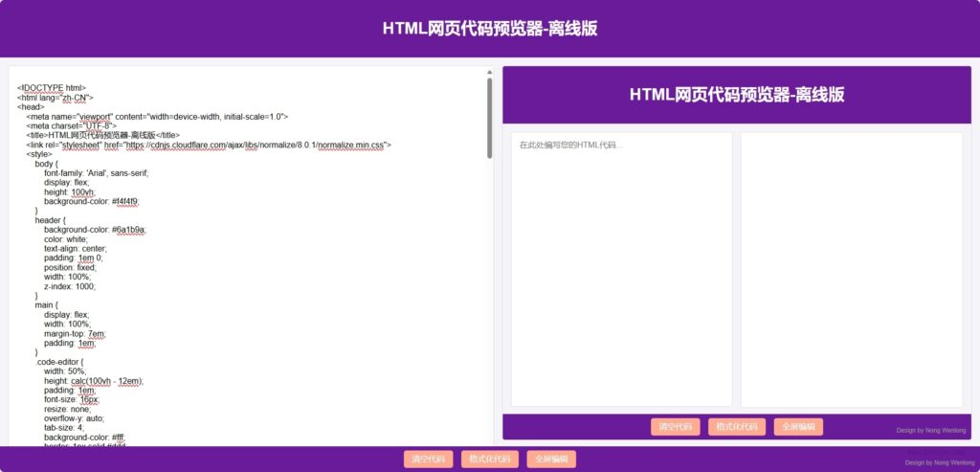
Task: Click the 'header {' code line
Action: 50,220
